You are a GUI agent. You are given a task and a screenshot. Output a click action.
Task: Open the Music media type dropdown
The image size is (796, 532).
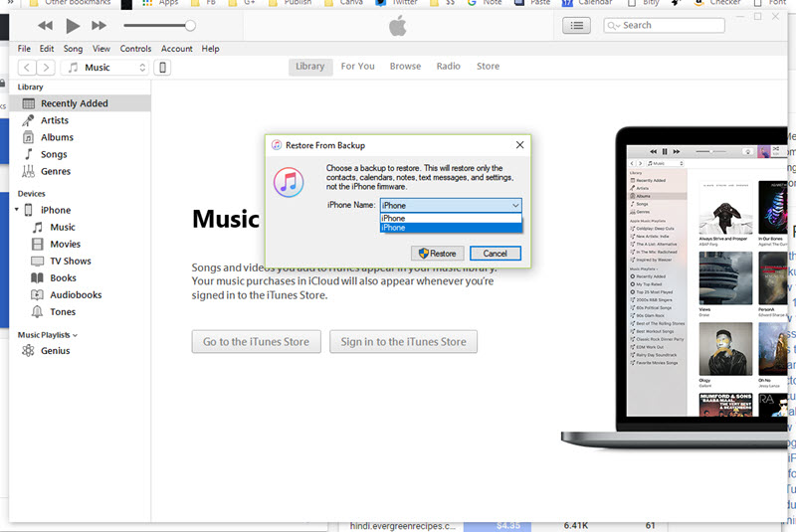coord(104,68)
